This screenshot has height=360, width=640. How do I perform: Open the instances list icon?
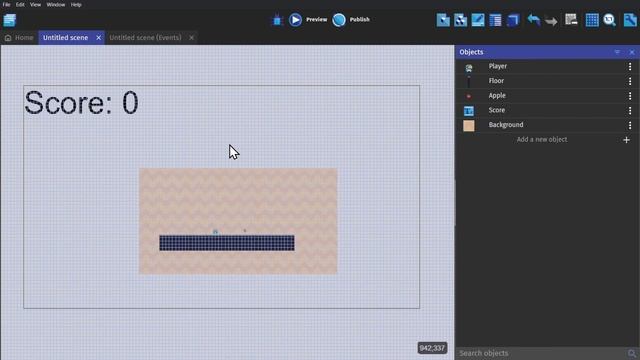(496, 20)
